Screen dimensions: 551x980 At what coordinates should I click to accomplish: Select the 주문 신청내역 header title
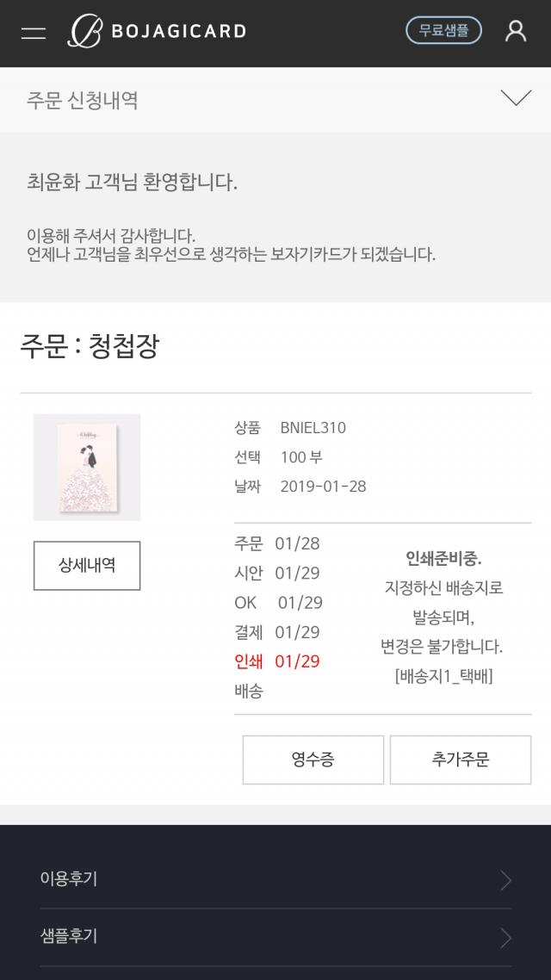tap(83, 100)
